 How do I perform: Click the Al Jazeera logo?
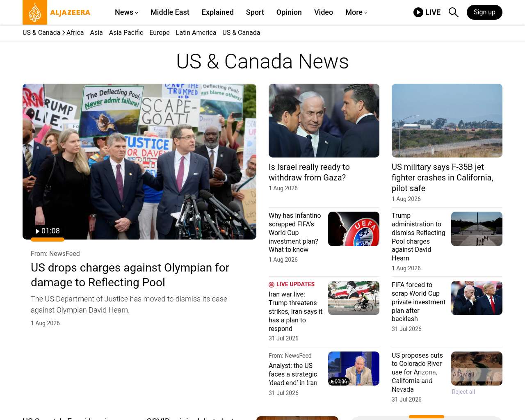pyautogui.click(x=57, y=12)
